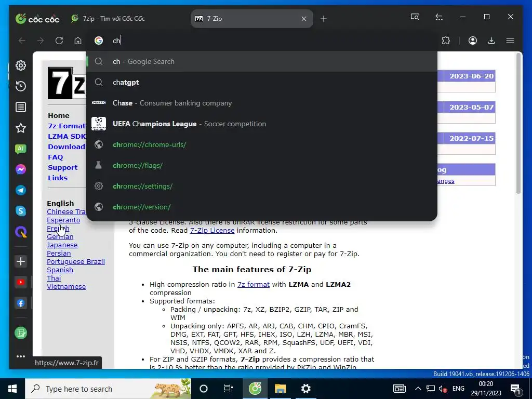Click the 'Type here to search' taskbar box

[x=108, y=389]
